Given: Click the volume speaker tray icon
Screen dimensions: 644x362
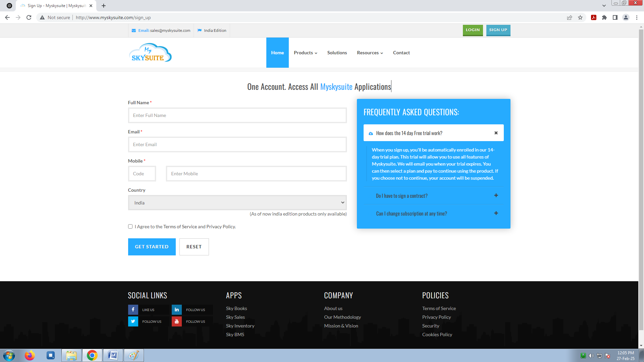Looking at the screenshot, I should [x=591, y=356].
